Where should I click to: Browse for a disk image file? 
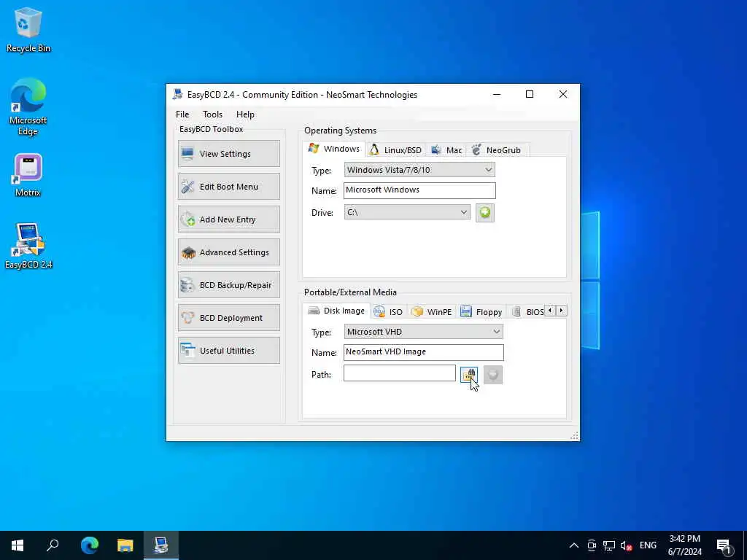coord(469,375)
